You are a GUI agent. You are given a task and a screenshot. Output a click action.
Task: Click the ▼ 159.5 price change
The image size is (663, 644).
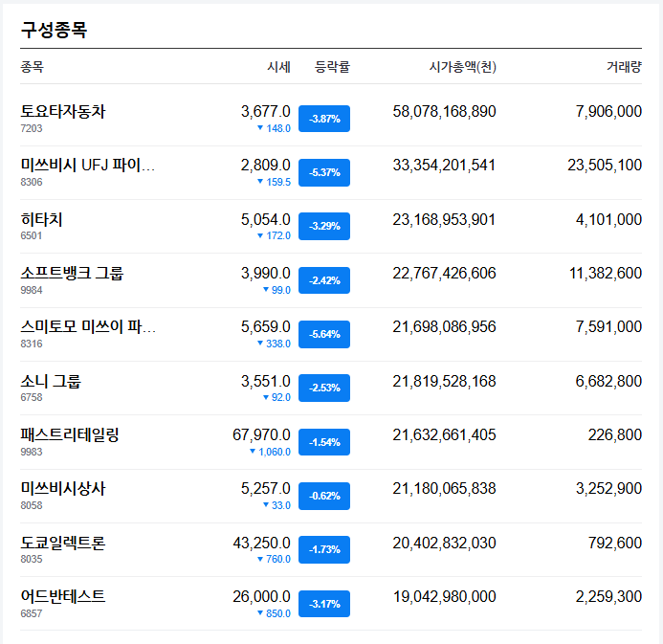[x=274, y=182]
